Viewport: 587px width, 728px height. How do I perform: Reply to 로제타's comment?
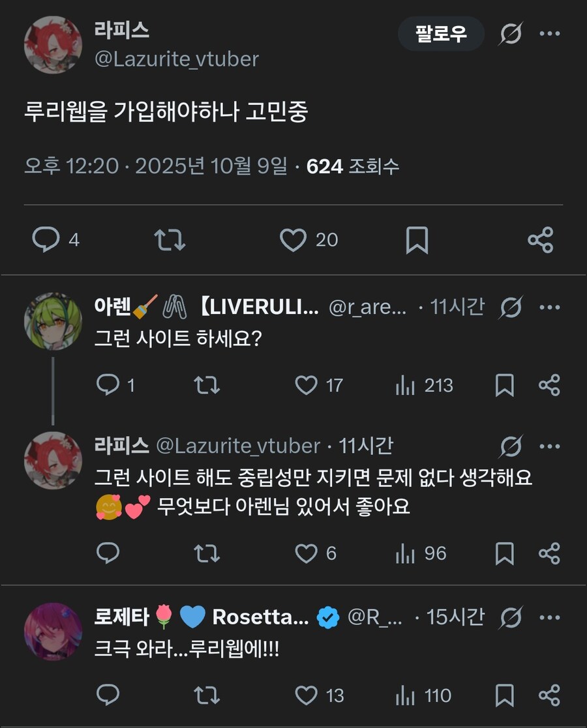click(108, 695)
